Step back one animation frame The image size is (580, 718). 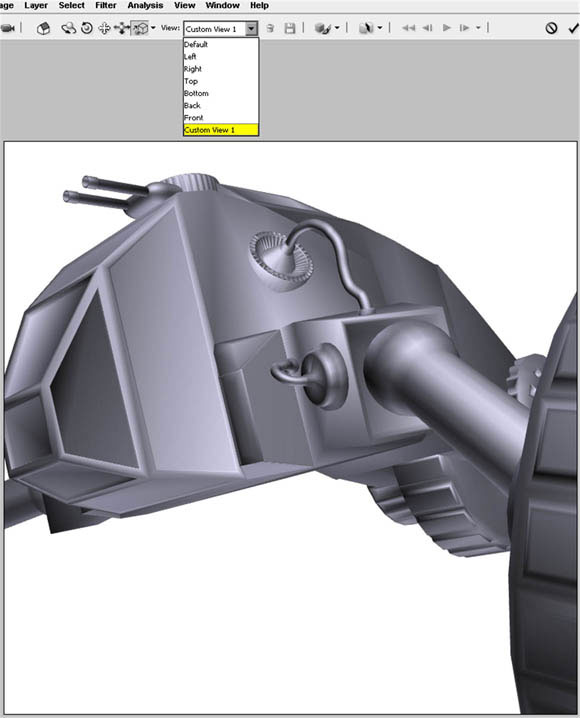[x=427, y=28]
